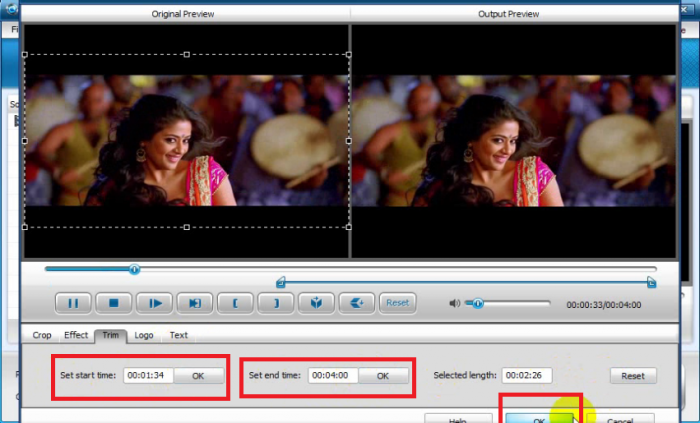This screenshot has height=423, width=700.
Task: Adjust the volume slider knob
Action: pos(478,303)
